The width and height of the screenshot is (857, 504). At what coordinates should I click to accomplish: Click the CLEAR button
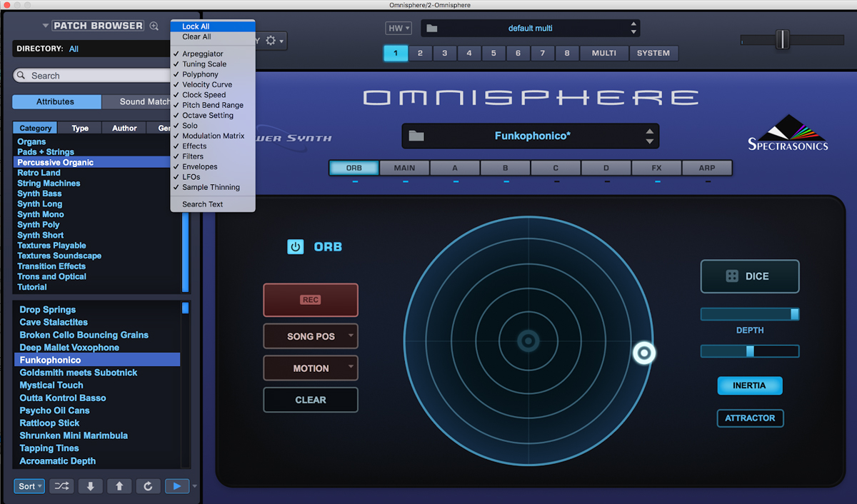(311, 400)
